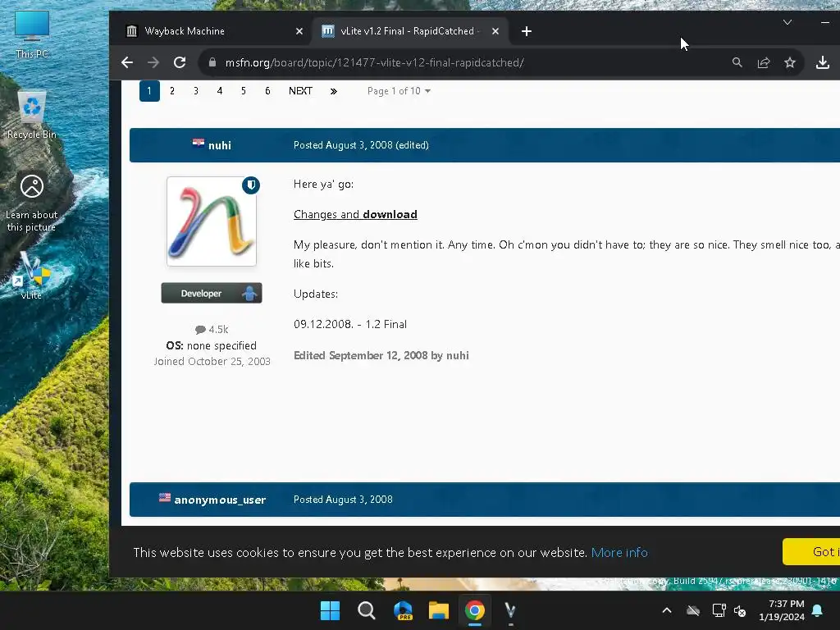This screenshot has height=630, width=840.
Task: Bookmark this page with the star icon
Action: [790, 62]
